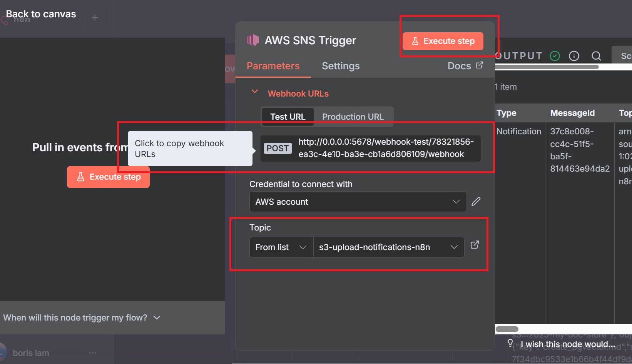
Task: Copy the POST test webhook URL
Action: (x=371, y=148)
